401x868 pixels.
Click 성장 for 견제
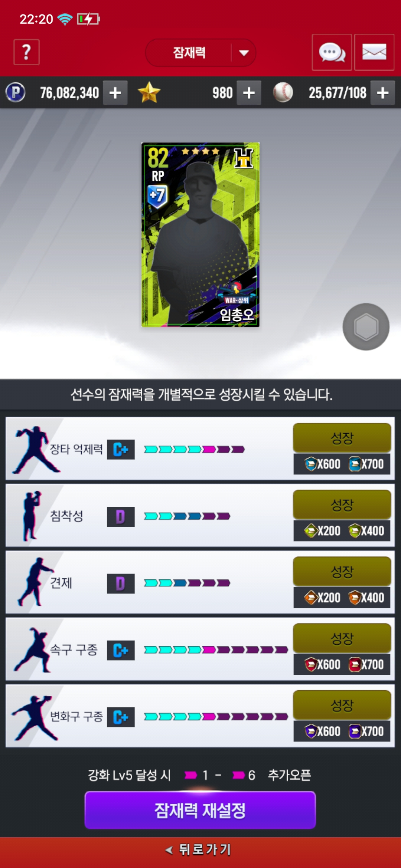click(x=342, y=572)
